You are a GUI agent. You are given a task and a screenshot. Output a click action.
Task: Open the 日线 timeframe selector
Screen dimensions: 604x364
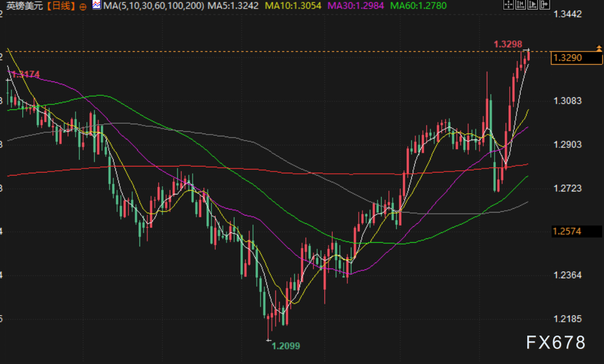(x=60, y=6)
